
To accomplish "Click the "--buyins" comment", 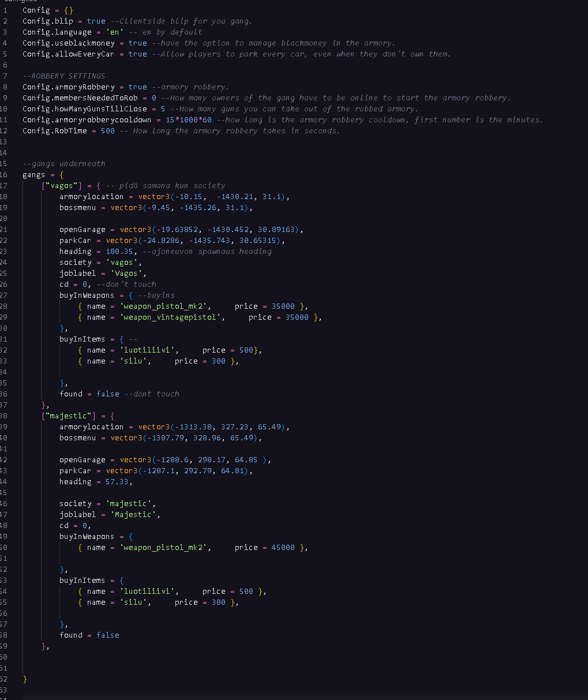I will (x=156, y=295).
